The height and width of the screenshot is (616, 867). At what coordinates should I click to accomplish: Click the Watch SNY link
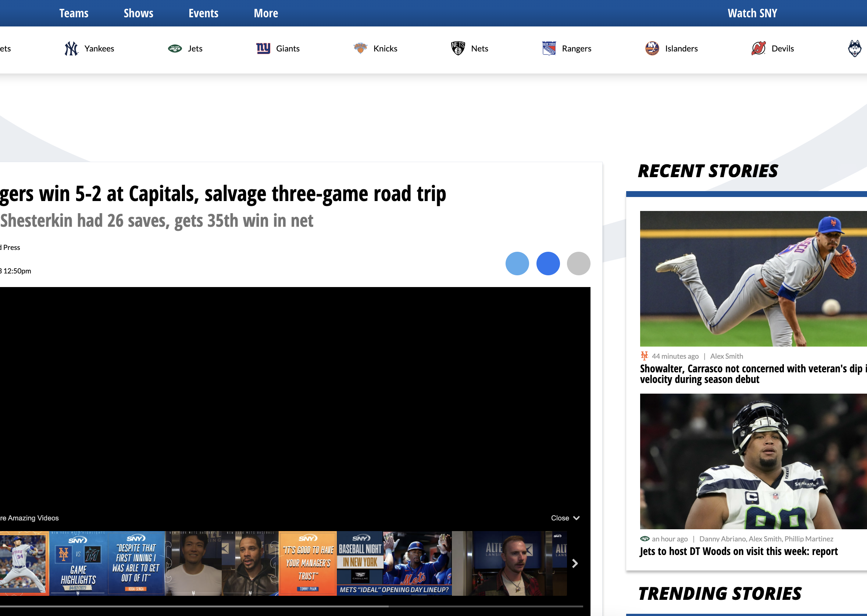pyautogui.click(x=752, y=13)
